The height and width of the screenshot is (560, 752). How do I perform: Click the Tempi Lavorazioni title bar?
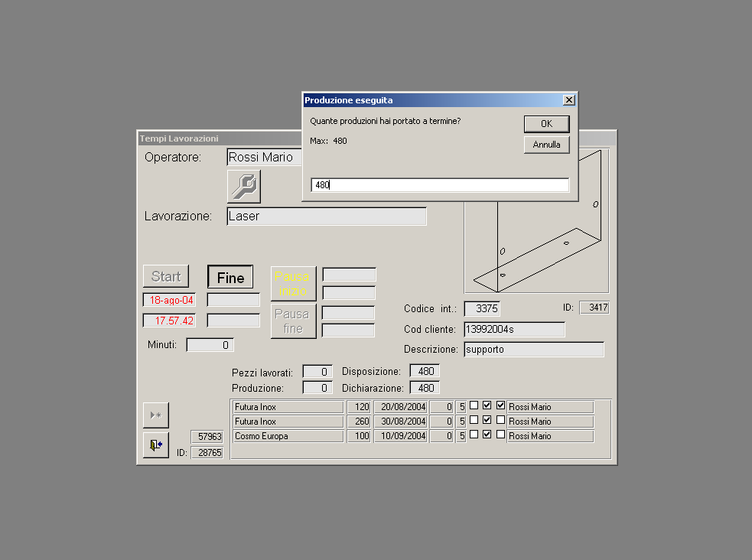coord(220,138)
